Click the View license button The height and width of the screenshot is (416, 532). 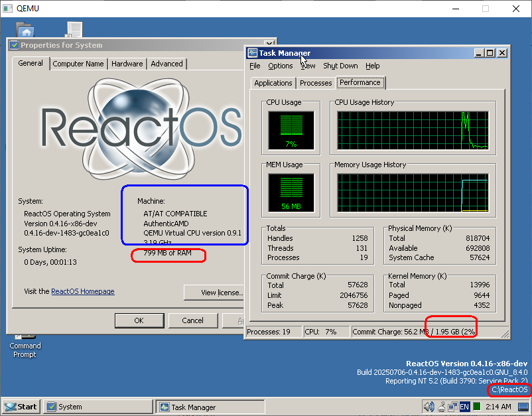pos(214,293)
